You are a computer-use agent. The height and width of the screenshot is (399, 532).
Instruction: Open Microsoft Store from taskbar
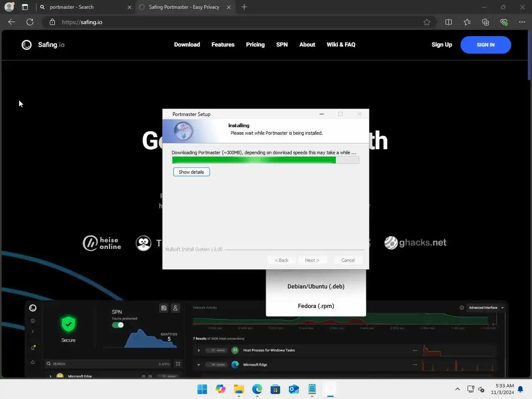pos(276,389)
